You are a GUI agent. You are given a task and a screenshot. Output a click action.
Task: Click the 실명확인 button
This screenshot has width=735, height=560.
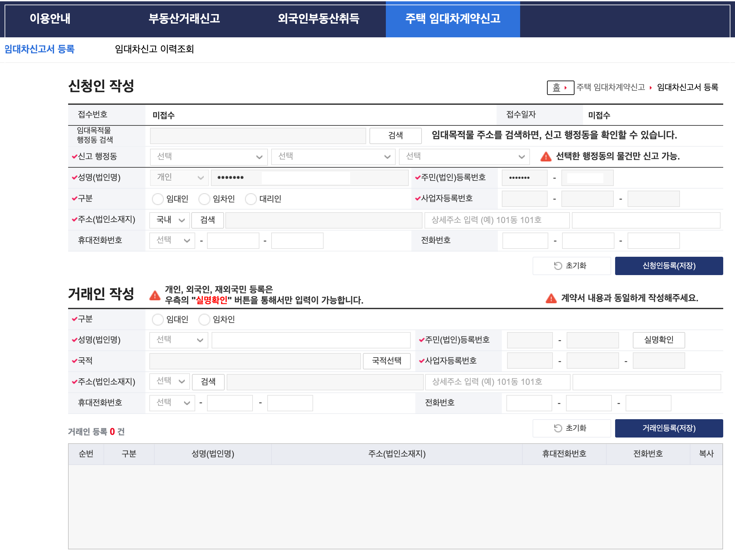[x=658, y=340]
